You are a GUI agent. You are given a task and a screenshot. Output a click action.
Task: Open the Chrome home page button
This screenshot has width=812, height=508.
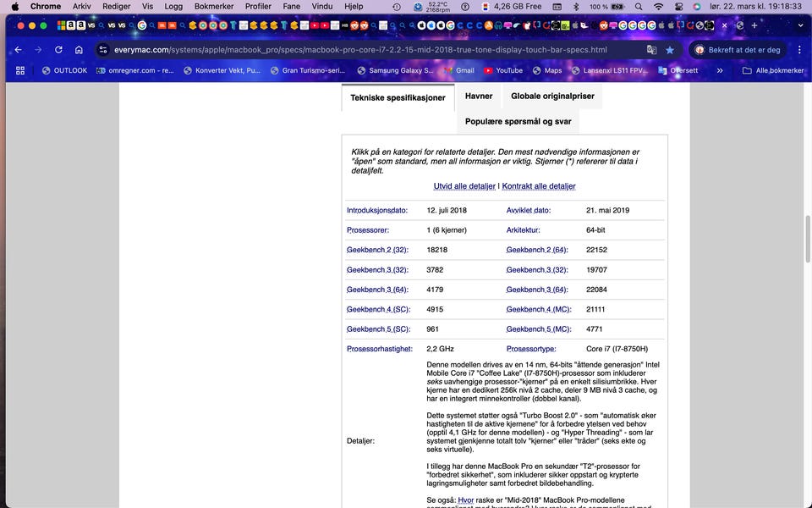(79, 50)
